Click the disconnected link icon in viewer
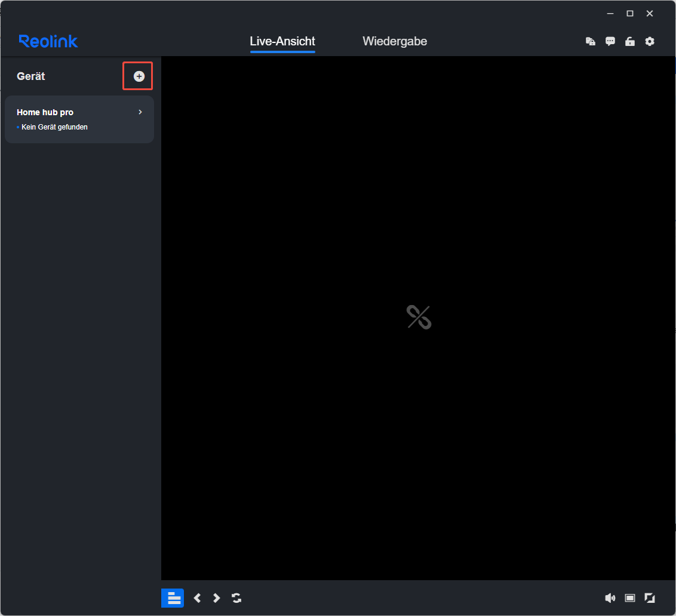Viewport: 676px width, 616px height. click(419, 318)
